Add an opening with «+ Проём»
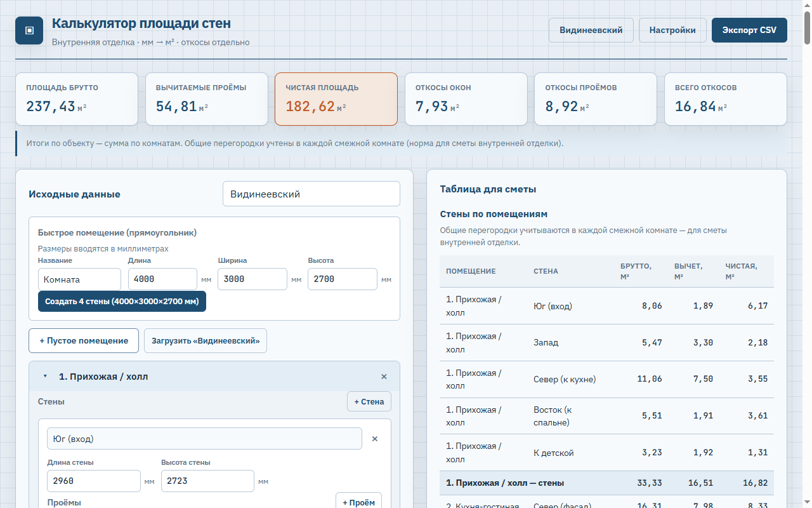Viewport: 812px width, 508px height. tap(358, 502)
